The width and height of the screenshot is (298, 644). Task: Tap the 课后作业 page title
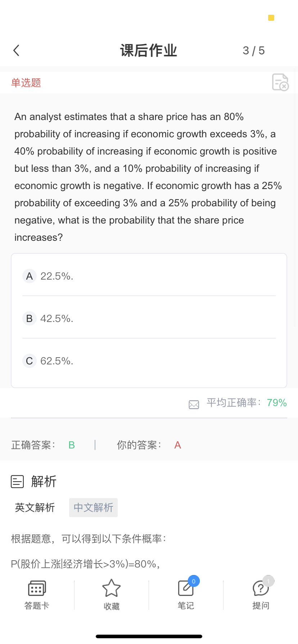pos(149,51)
